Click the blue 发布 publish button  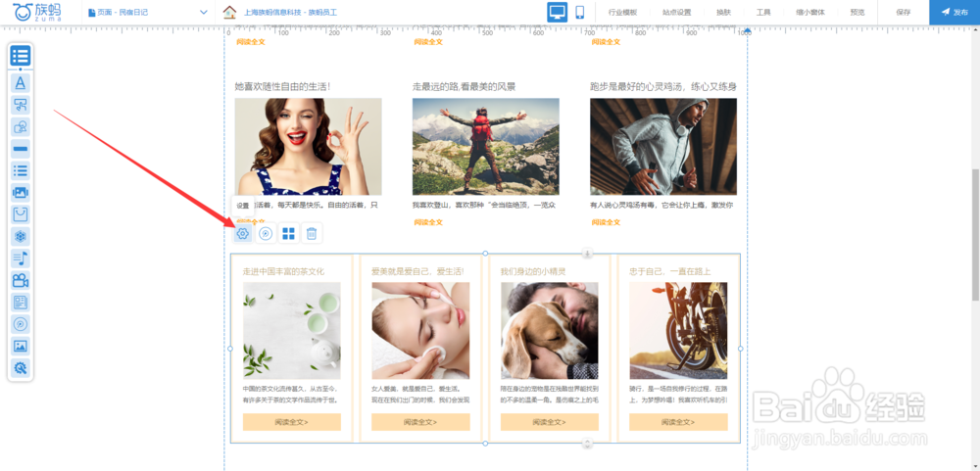click(x=955, y=12)
